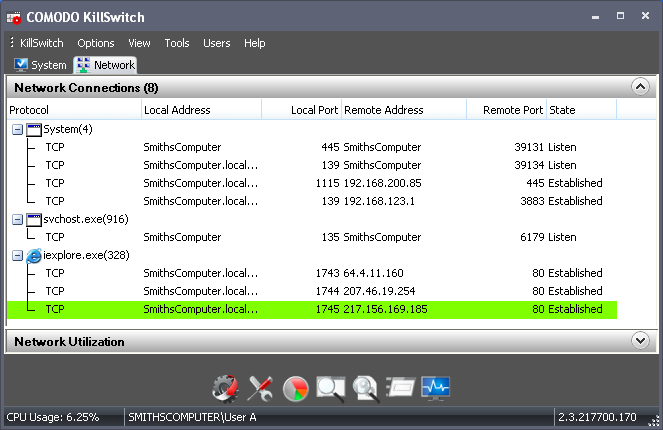Click the window icon beside svchost.exe(916)
The image size is (663, 430).
(x=34, y=219)
